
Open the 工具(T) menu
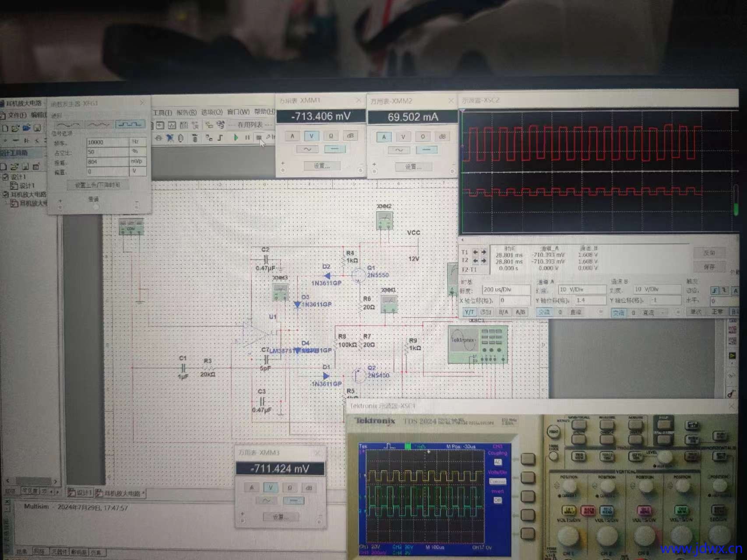(162, 113)
